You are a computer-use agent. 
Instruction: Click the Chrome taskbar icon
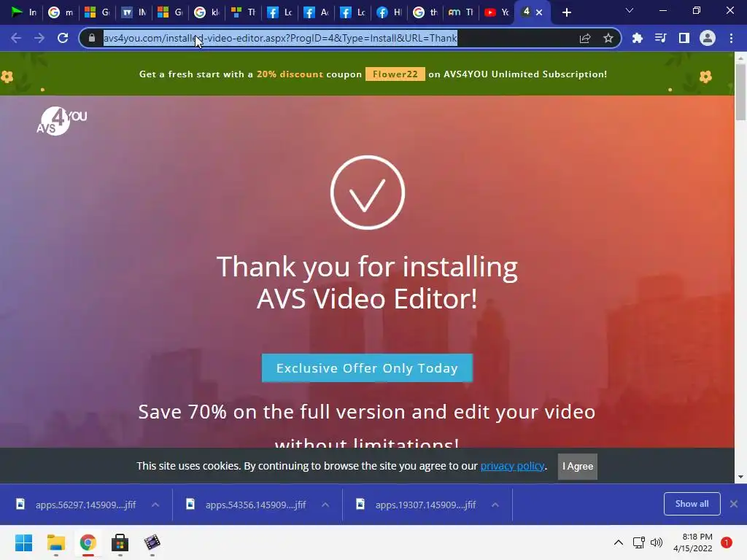point(88,542)
